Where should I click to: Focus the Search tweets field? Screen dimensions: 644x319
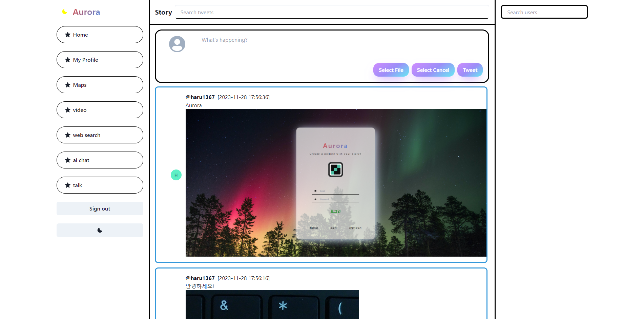[x=332, y=12]
